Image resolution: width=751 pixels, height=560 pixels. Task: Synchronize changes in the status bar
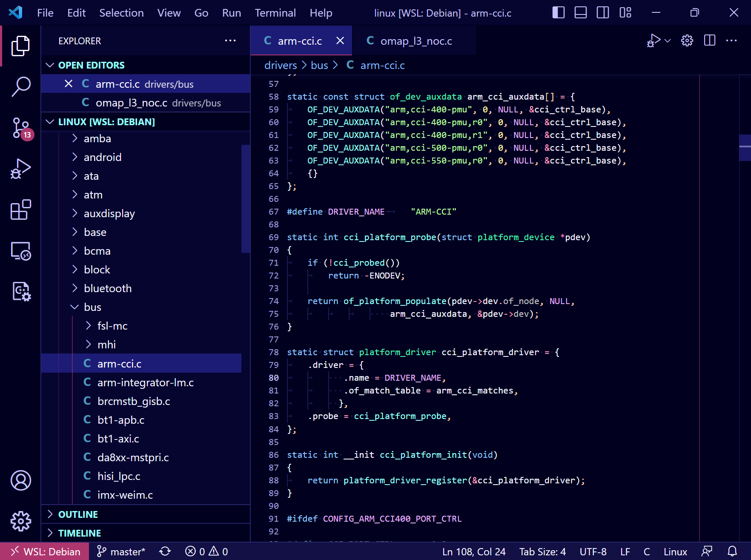point(165,551)
